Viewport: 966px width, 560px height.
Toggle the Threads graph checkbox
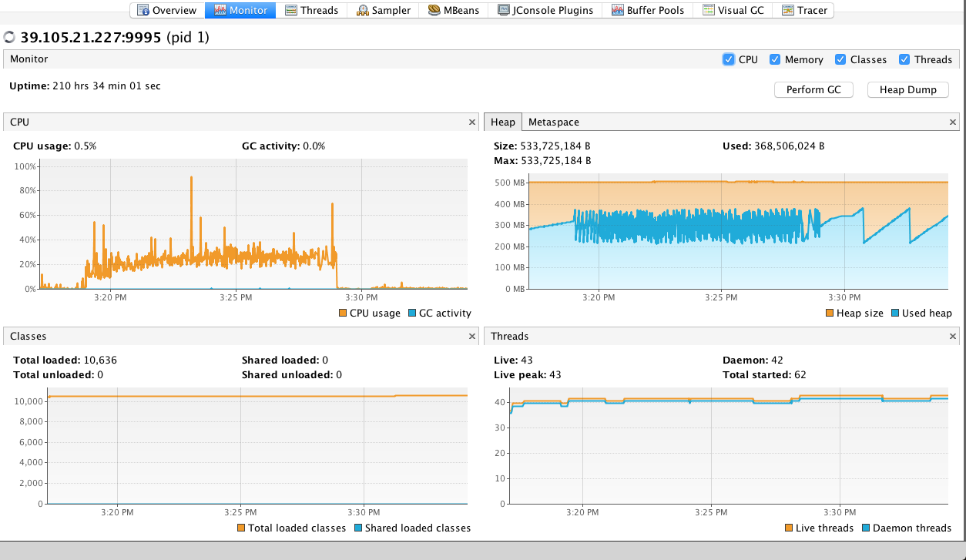click(x=904, y=59)
